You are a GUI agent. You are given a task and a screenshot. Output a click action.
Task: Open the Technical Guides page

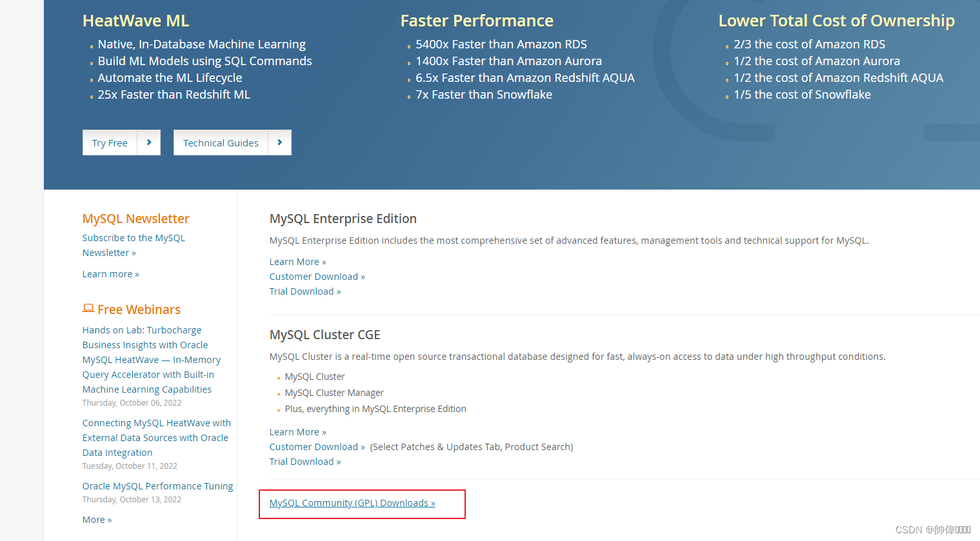pyautogui.click(x=221, y=143)
